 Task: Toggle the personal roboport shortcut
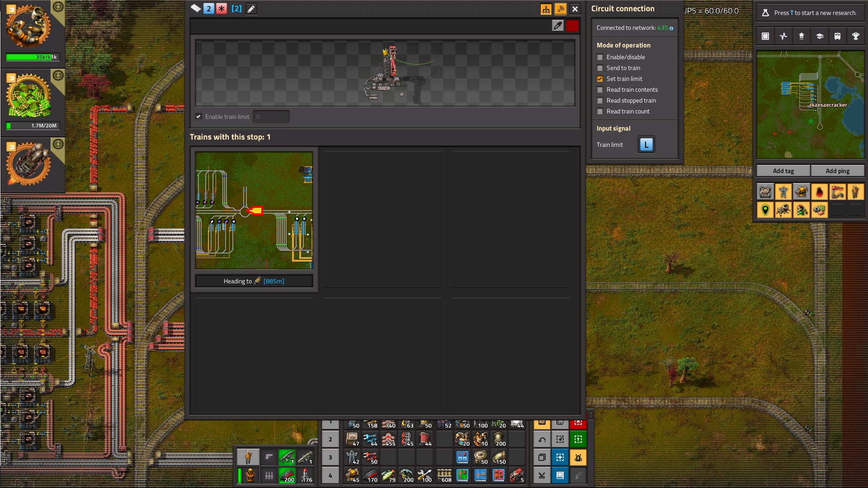578,457
